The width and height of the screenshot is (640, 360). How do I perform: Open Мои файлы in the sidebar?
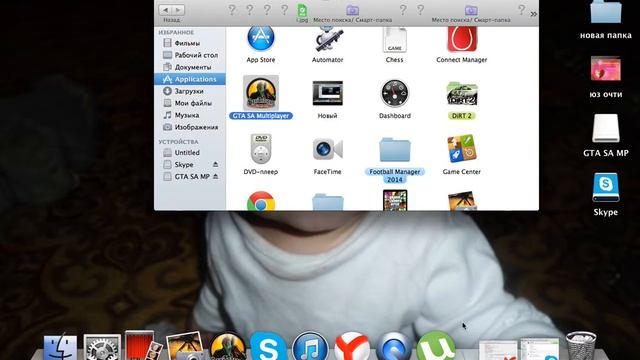187,103
